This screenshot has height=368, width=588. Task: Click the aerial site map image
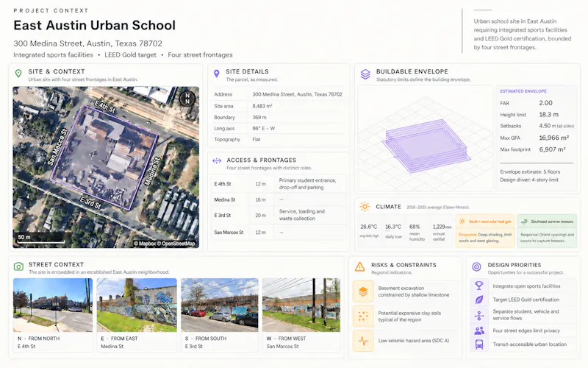106,167
